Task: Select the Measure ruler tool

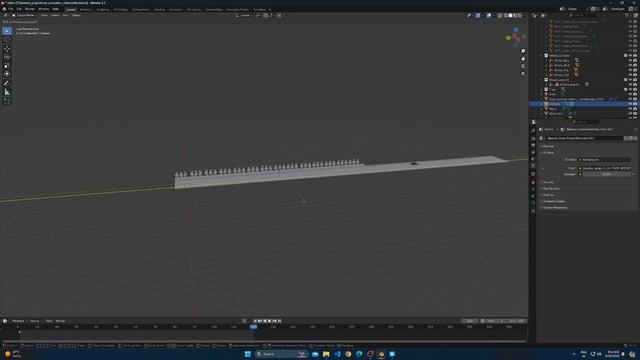Action: point(7,92)
